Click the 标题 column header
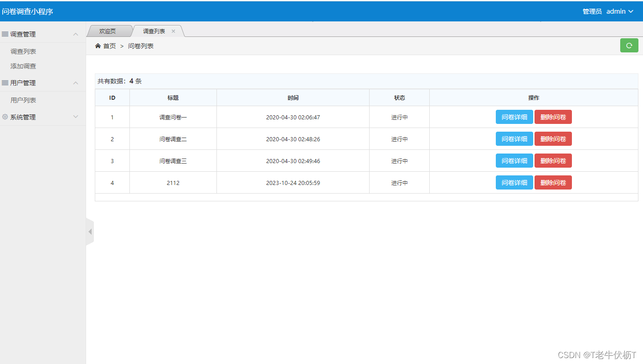Image resolution: width=643 pixels, height=364 pixels. pos(173,98)
